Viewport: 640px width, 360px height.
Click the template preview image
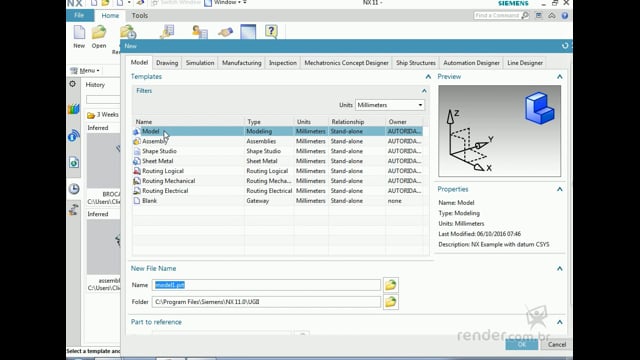click(x=500, y=131)
